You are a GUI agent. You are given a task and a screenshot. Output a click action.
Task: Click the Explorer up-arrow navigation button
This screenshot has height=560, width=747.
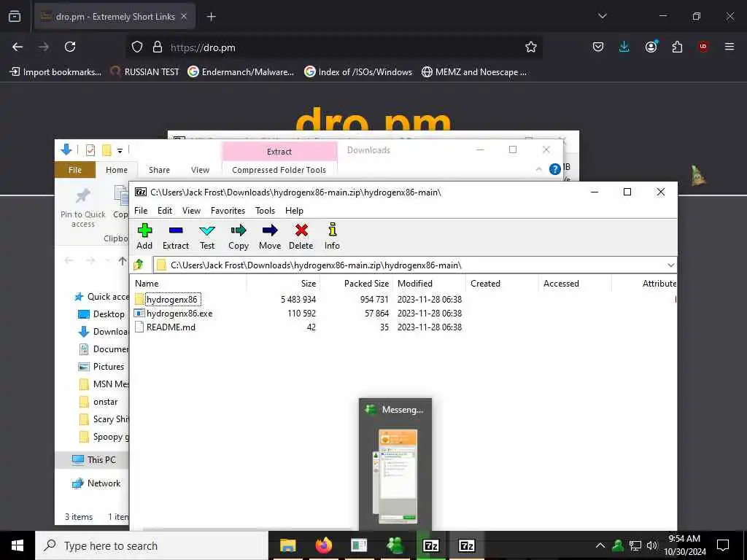123,261
